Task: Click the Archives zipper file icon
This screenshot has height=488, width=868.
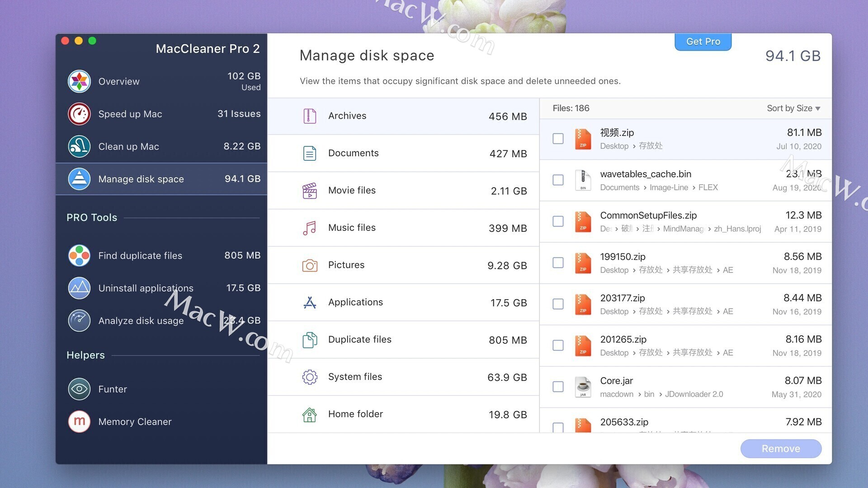Action: [x=310, y=116]
